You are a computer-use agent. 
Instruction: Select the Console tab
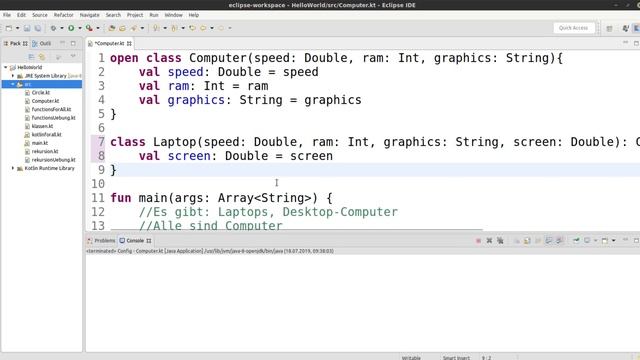click(x=135, y=241)
